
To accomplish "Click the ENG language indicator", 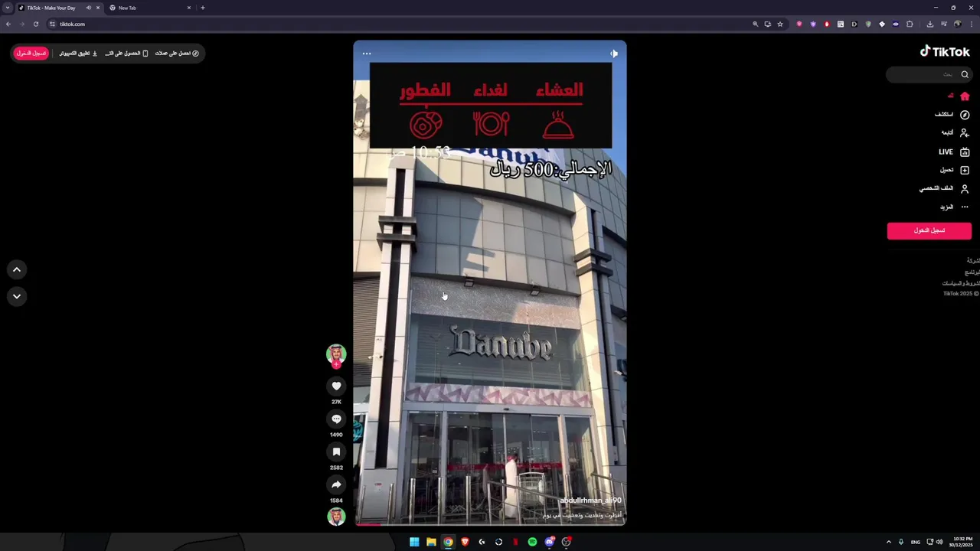I will tap(916, 542).
